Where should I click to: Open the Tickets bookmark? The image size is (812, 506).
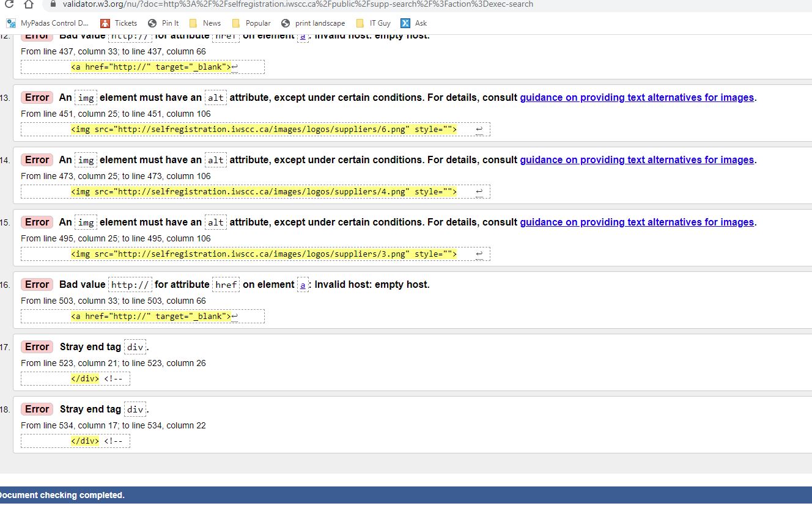[125, 23]
